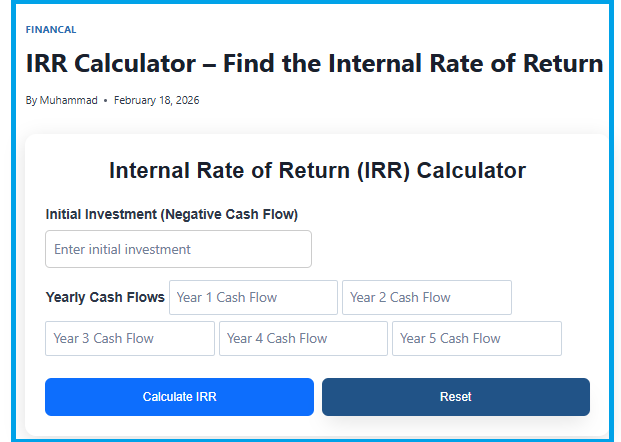The width and height of the screenshot is (621, 442).
Task: Select the Year 5 Cash Flow field
Action: (x=476, y=338)
